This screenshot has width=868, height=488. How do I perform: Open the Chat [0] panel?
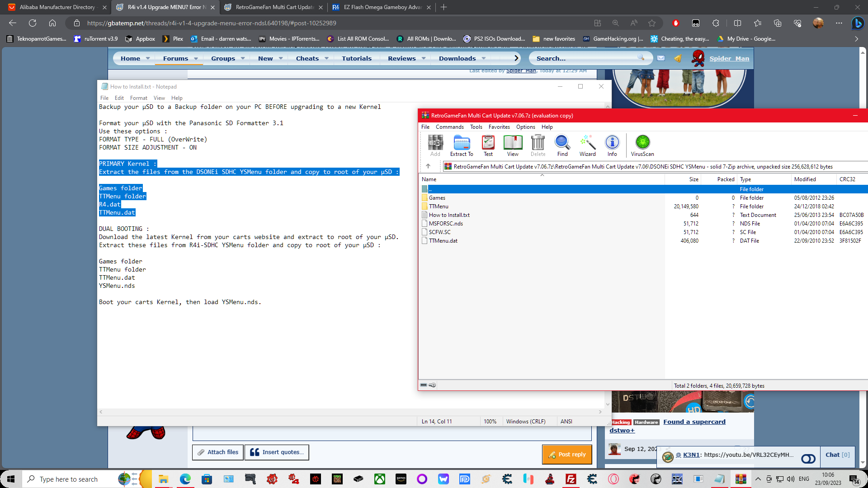click(x=838, y=455)
